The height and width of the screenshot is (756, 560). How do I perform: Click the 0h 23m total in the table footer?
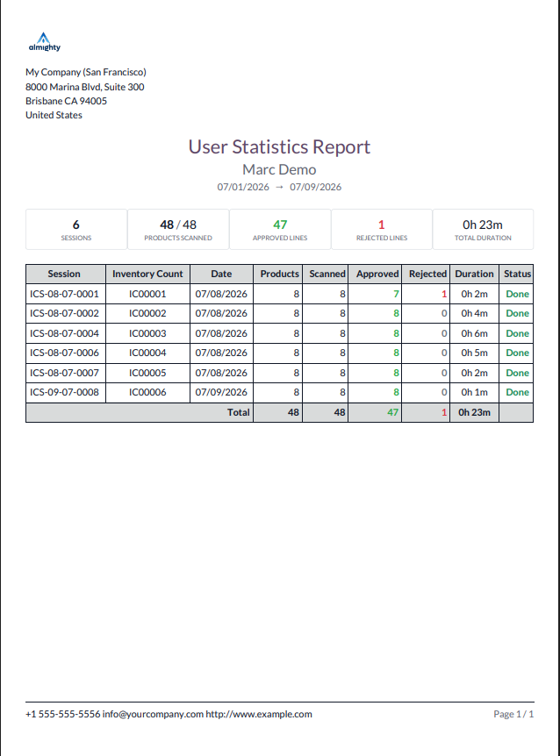click(475, 413)
